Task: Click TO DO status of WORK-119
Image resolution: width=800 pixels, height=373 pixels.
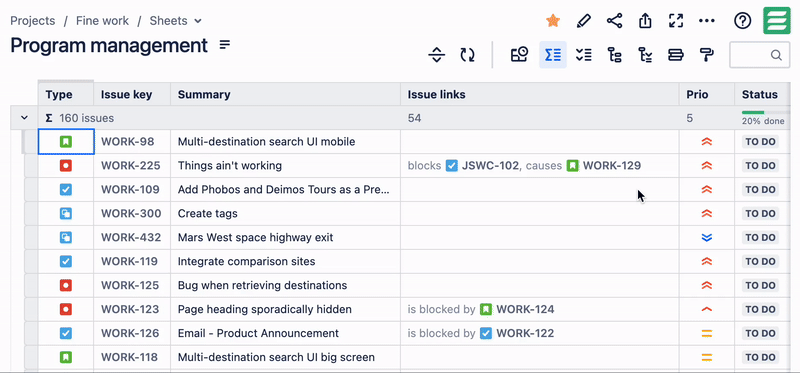Action: coord(760,261)
